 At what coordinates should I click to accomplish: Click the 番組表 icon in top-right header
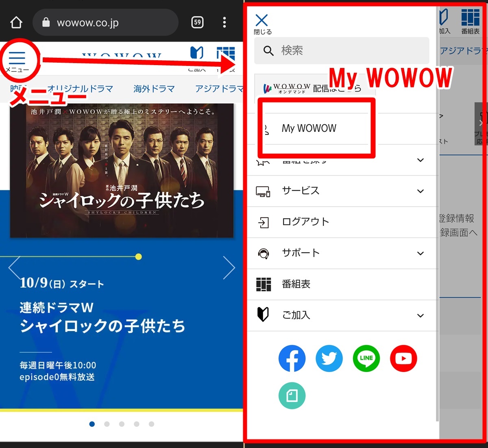[x=471, y=21]
